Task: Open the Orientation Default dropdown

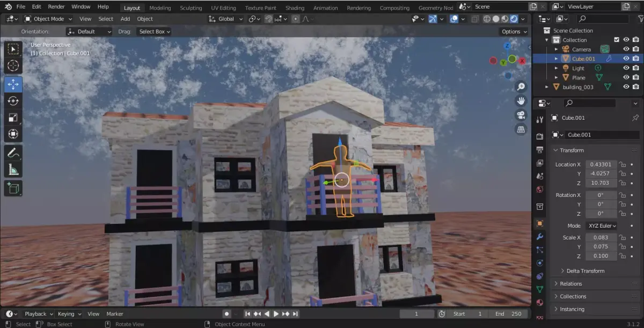Action: pos(89,32)
